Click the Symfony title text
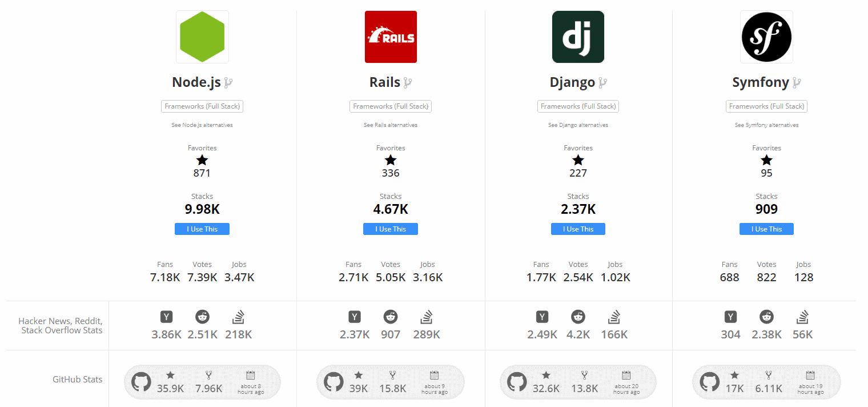This screenshot has width=868, height=407. click(761, 82)
